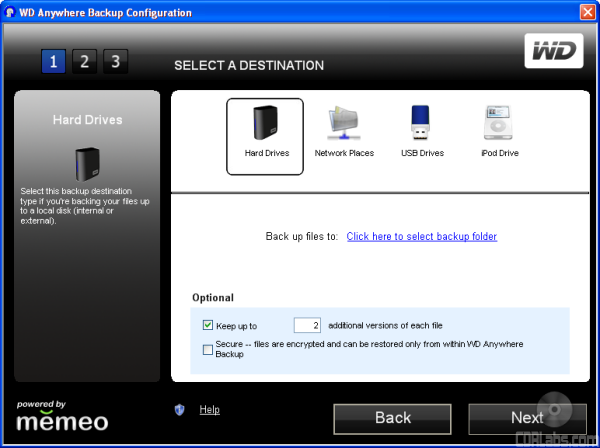Close the WD Anywhere Backup Configuration window

tap(587, 10)
